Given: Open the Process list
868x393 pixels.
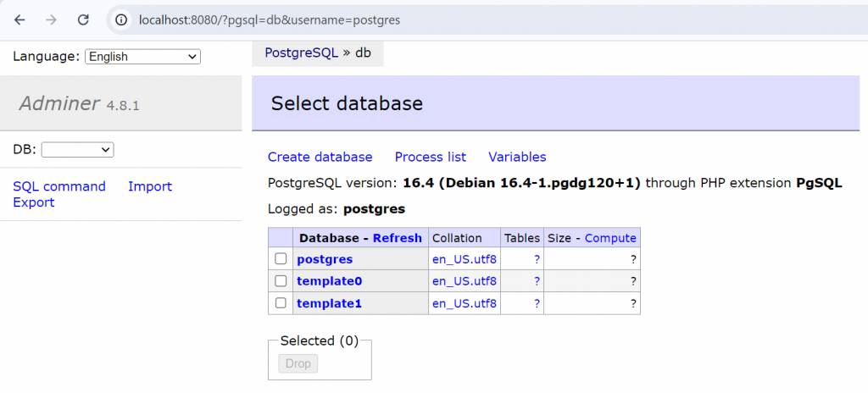Looking at the screenshot, I should 430,158.
